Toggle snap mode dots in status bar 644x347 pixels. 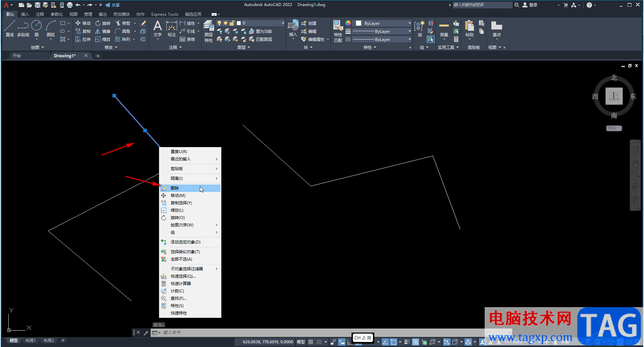(x=319, y=342)
